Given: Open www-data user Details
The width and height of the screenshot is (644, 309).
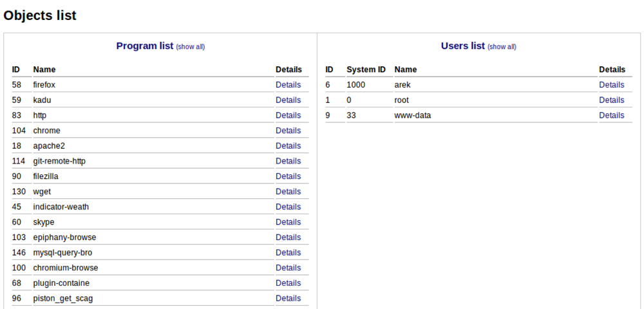Looking at the screenshot, I should 611,115.
